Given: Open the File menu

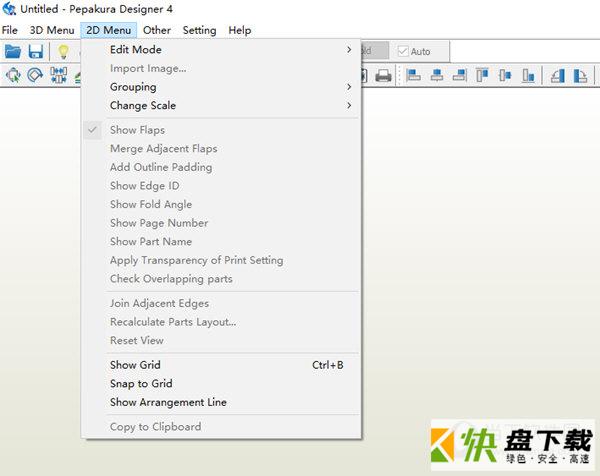Looking at the screenshot, I should (x=10, y=30).
